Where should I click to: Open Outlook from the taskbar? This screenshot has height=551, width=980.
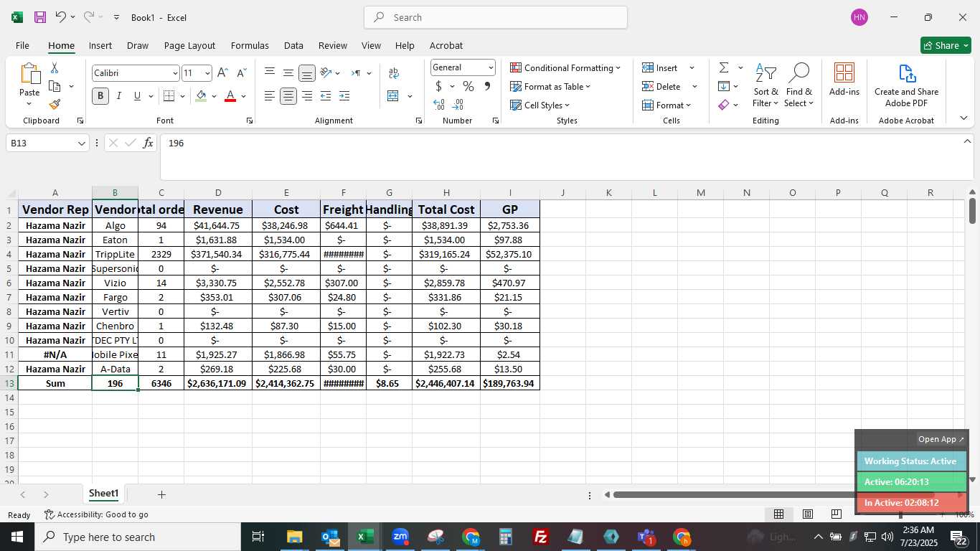(x=329, y=537)
